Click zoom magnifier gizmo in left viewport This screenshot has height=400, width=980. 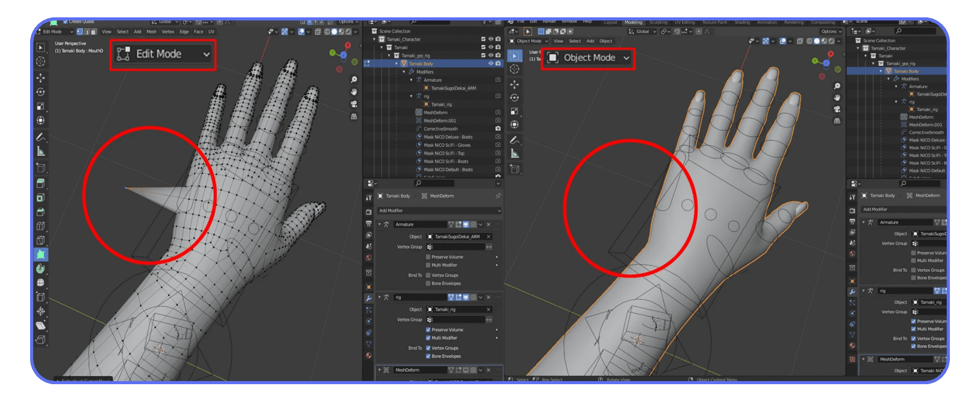[x=354, y=80]
